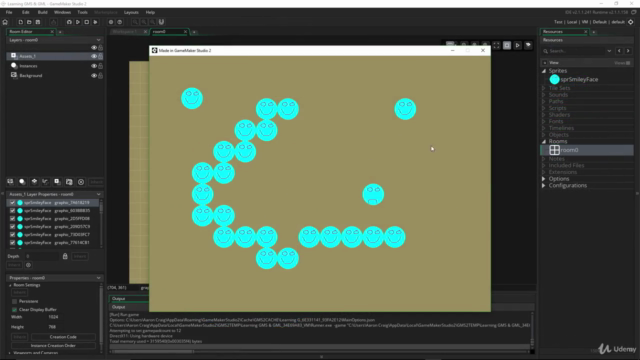Open the File menu
The height and width of the screenshot is (360, 640).
coord(9,13)
